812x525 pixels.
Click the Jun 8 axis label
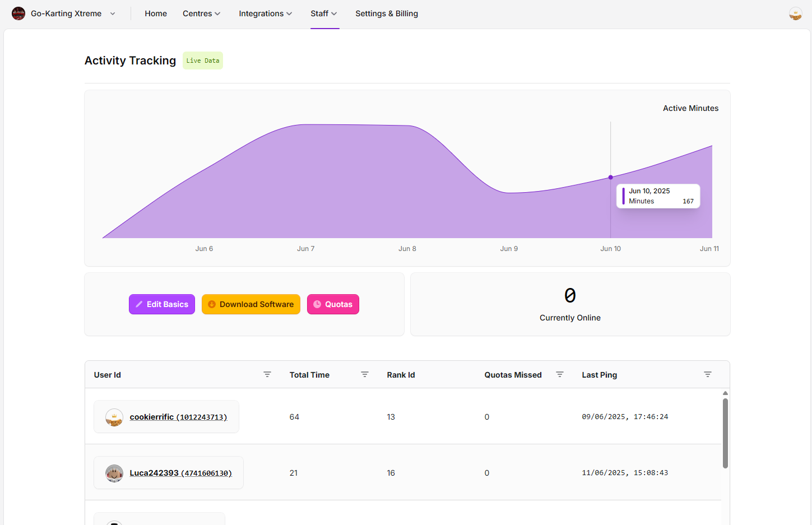coord(407,249)
